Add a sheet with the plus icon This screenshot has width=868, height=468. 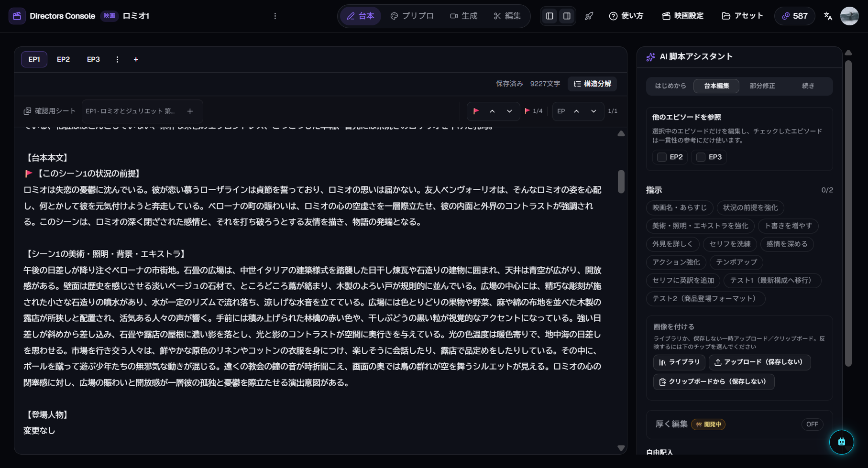coord(190,111)
